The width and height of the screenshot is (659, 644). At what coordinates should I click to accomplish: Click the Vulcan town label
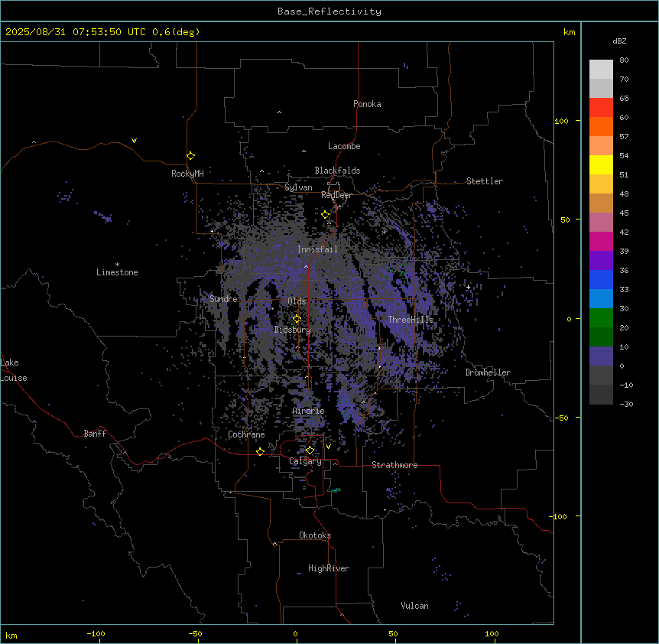[x=415, y=606]
